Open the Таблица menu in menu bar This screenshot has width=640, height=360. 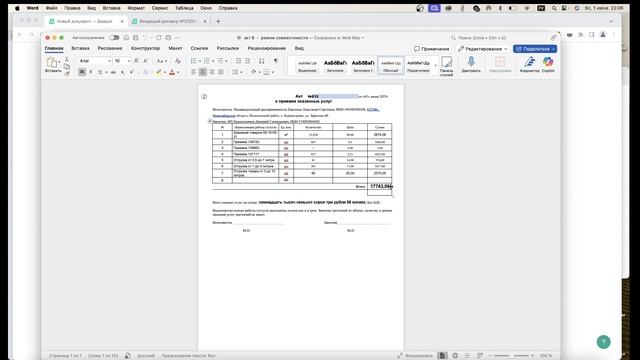tap(184, 8)
